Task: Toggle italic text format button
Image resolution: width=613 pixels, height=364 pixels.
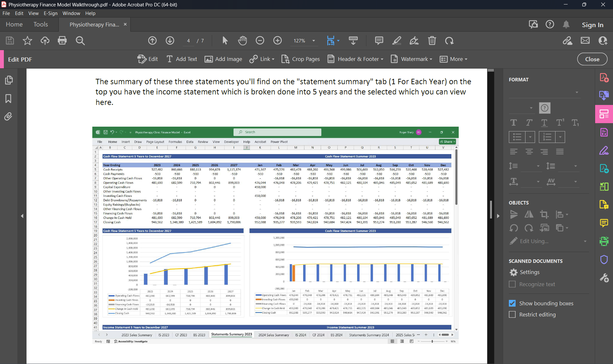Action: click(x=529, y=123)
